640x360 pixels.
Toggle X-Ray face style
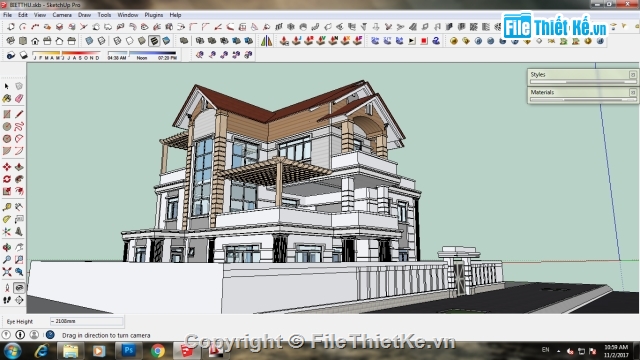[89, 41]
